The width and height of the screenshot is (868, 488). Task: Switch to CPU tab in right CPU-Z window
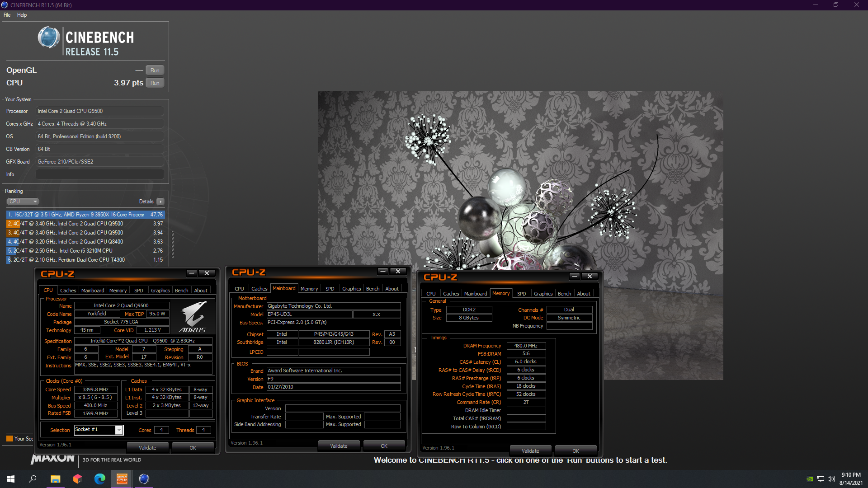431,294
